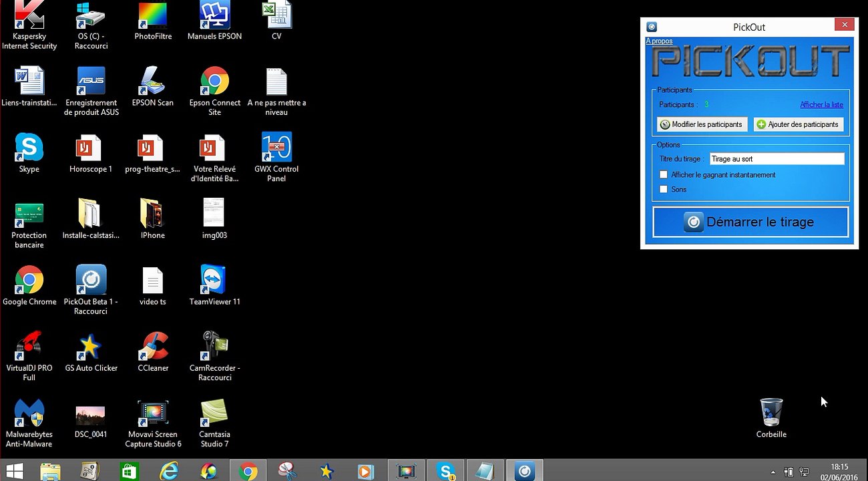The image size is (868, 481).
Task: Click 'Modifier les participants' button
Action: point(702,124)
